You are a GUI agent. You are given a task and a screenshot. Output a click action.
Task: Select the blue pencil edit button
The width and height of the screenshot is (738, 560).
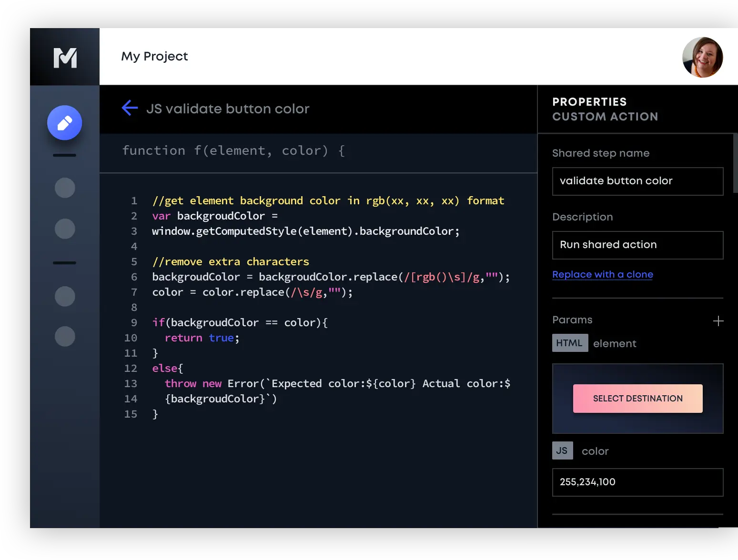65,123
